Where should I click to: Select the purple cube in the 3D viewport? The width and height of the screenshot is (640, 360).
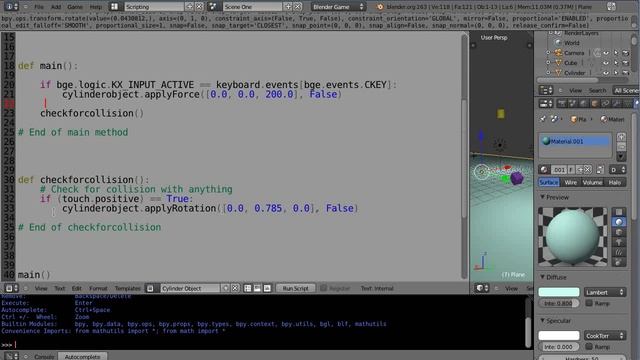pos(517,178)
